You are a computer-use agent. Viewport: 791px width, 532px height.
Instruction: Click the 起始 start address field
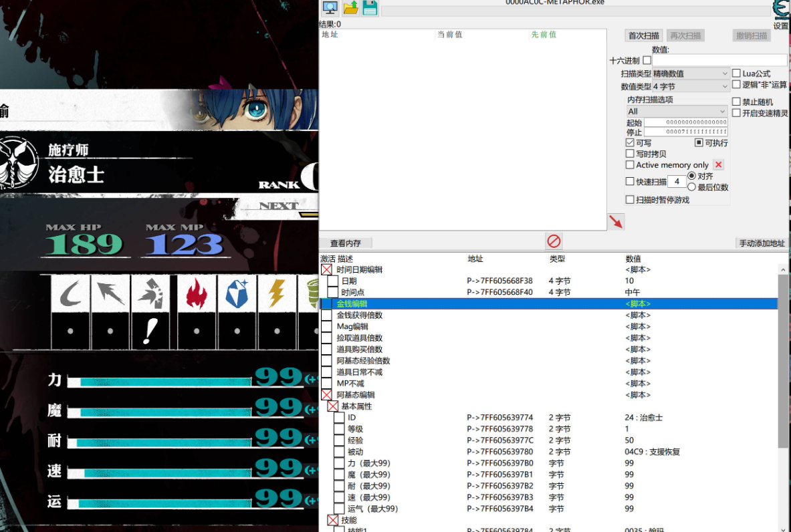pyautogui.click(x=685, y=122)
